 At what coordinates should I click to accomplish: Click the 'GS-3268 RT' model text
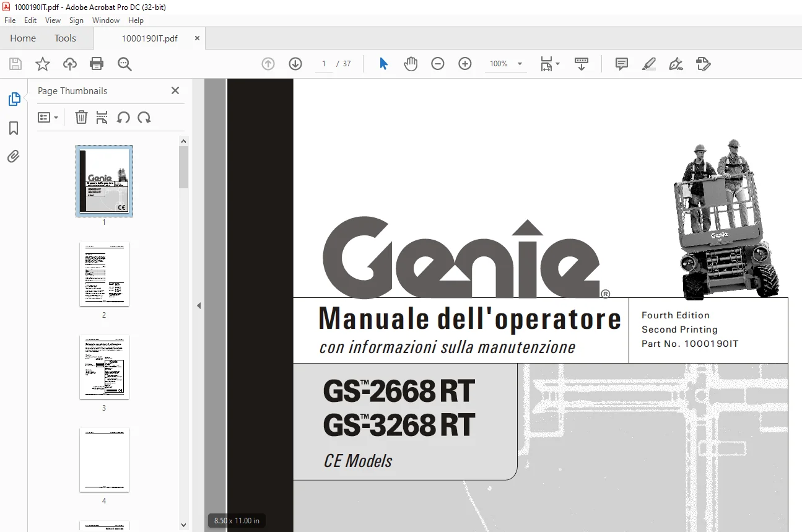tap(399, 425)
